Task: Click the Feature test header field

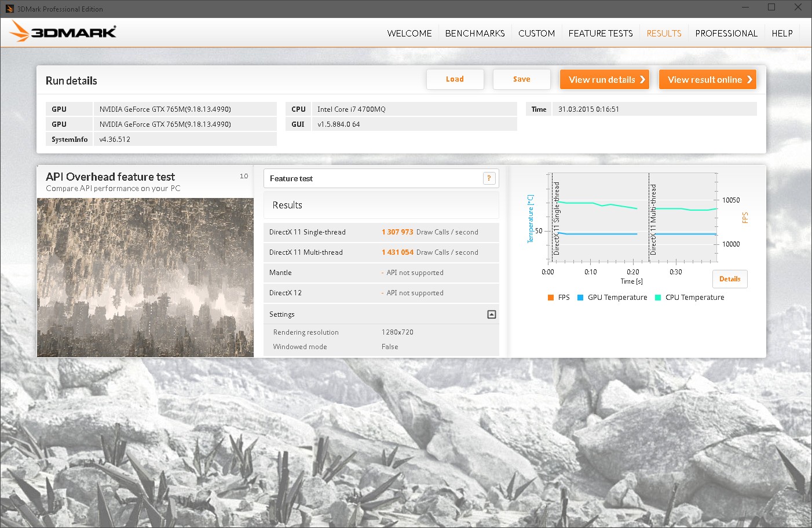Action: 381,178
